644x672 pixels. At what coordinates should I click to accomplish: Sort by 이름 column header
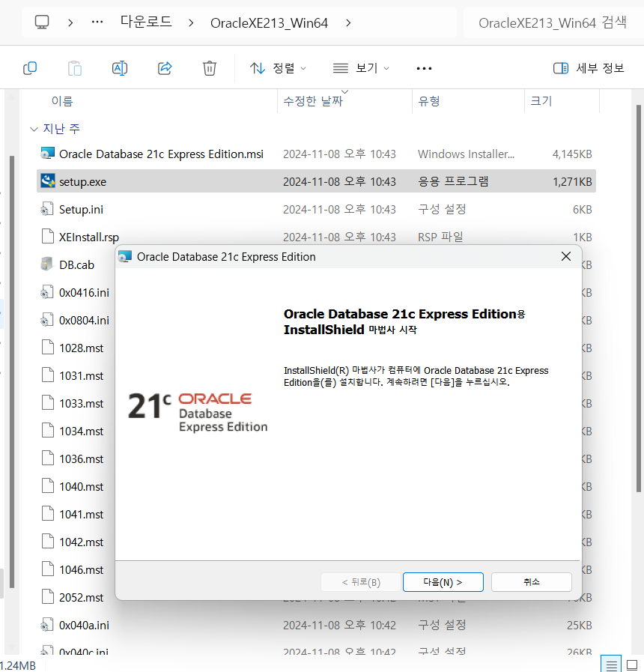(x=63, y=101)
